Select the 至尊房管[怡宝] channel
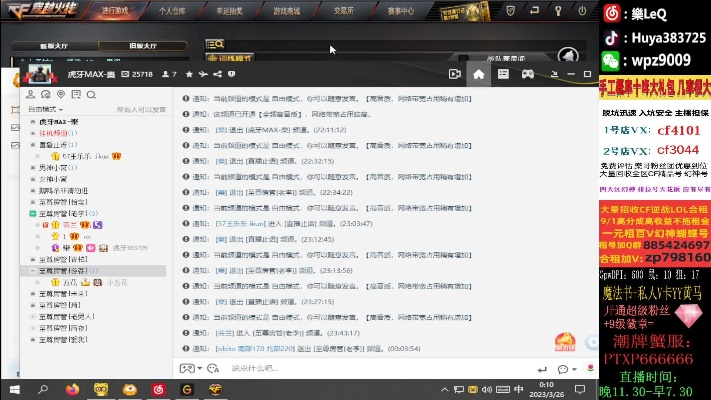The image size is (711, 400). coord(63,202)
